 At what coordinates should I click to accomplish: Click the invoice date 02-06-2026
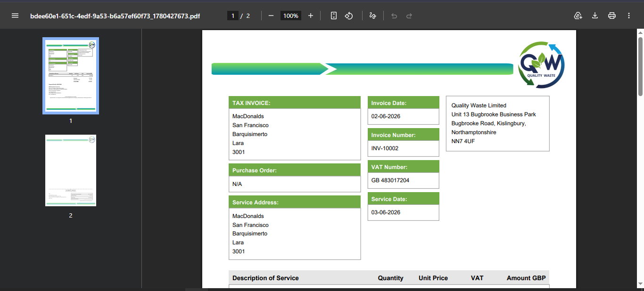coord(386,116)
